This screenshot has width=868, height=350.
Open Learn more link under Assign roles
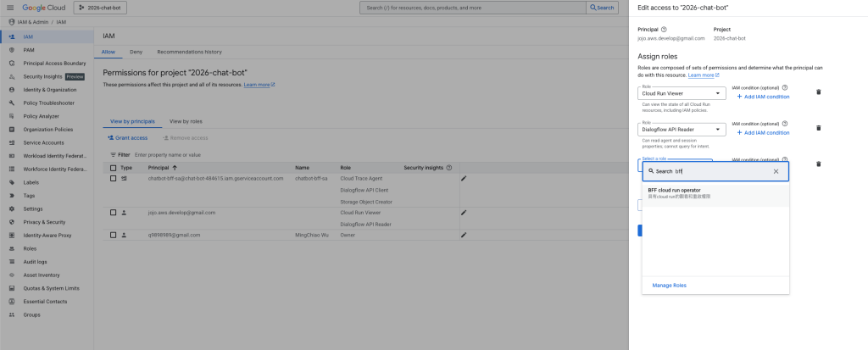coord(704,75)
